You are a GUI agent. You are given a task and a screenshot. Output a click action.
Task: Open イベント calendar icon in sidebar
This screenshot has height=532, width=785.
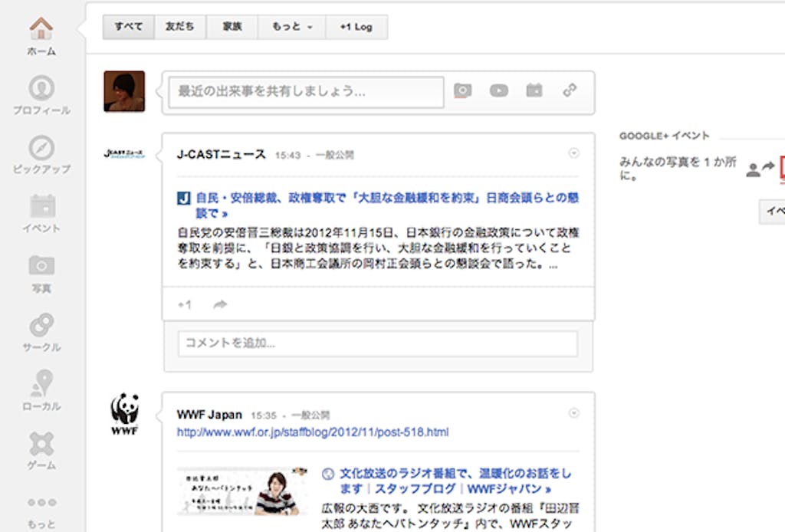point(41,207)
